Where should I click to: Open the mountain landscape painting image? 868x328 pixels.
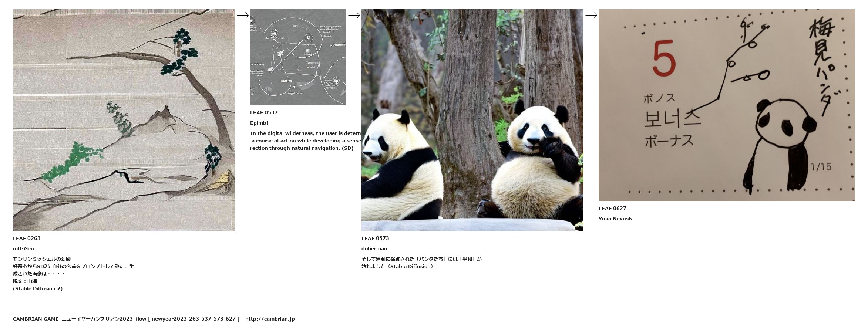pyautogui.click(x=124, y=120)
